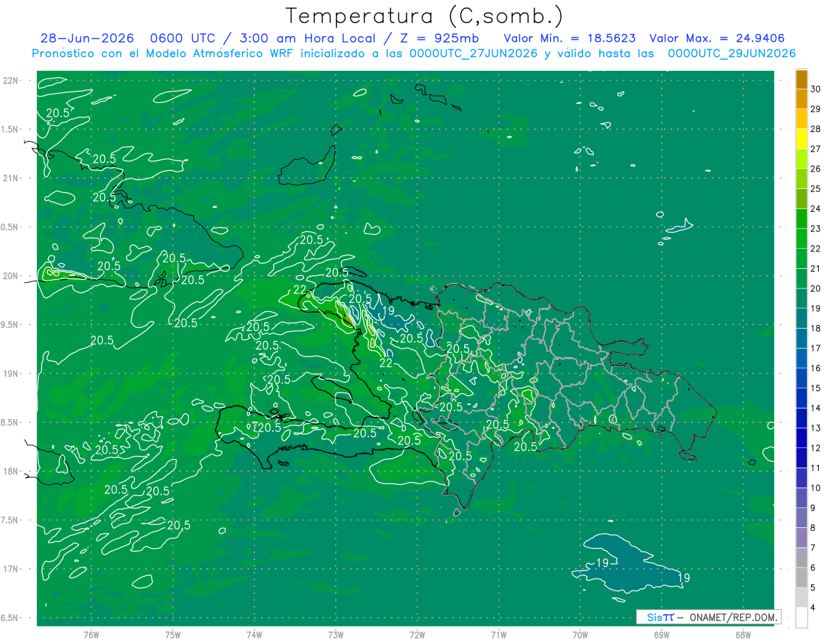Click the 'Valor Max. = 24.9406' value

click(717, 38)
